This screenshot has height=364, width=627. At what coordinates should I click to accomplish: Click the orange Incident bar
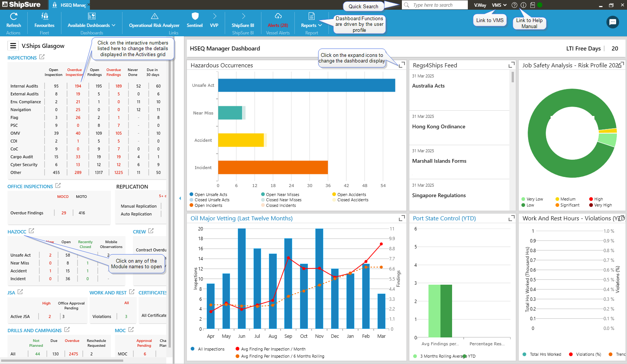(x=273, y=168)
